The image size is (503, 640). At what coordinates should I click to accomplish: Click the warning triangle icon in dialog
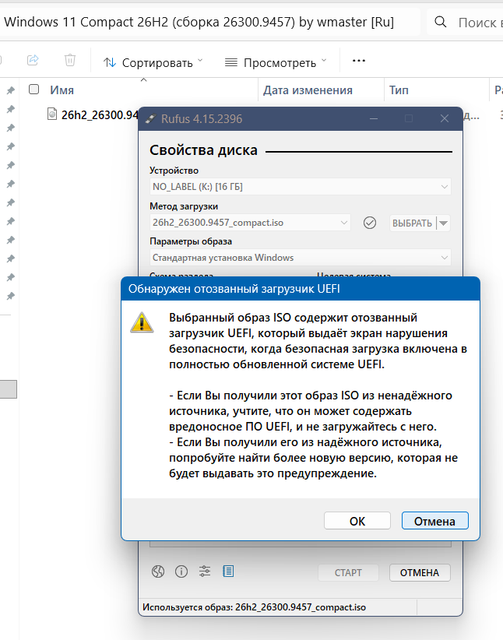(142, 323)
